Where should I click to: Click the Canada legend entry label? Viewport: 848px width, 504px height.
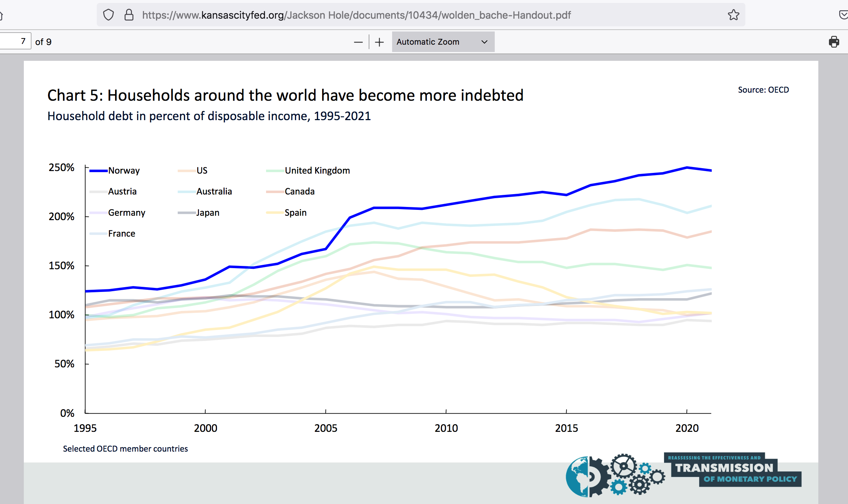[x=299, y=192]
